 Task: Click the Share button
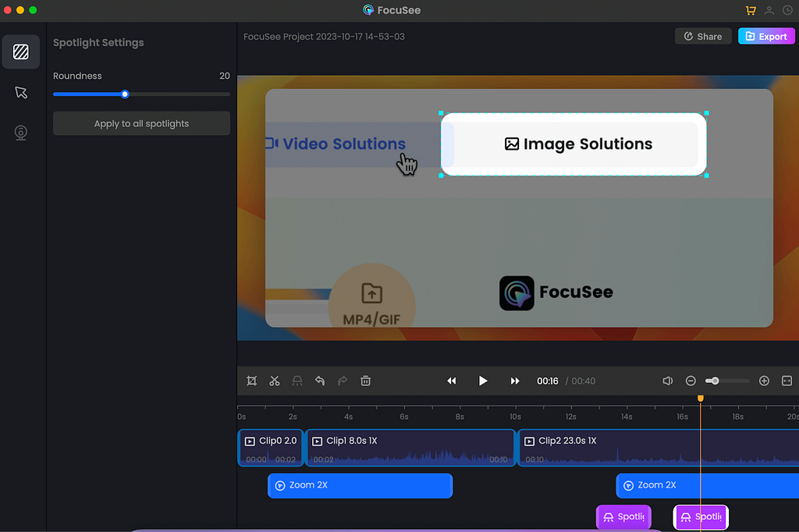click(702, 36)
